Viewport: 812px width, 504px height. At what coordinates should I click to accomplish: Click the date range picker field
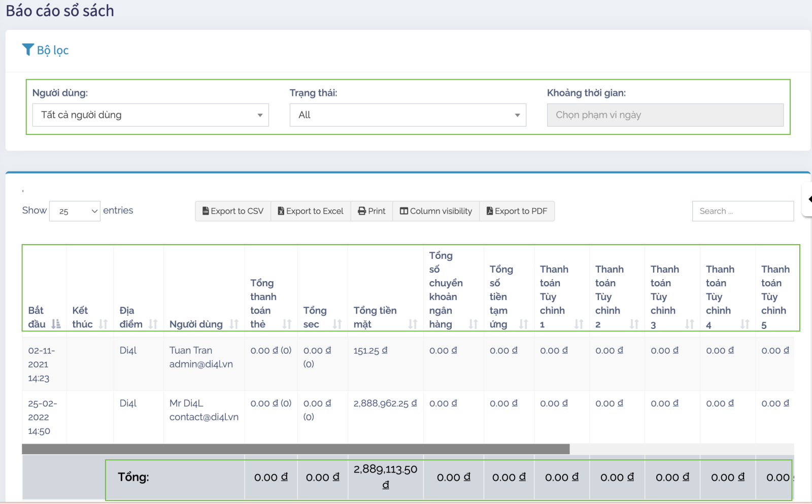[665, 115]
